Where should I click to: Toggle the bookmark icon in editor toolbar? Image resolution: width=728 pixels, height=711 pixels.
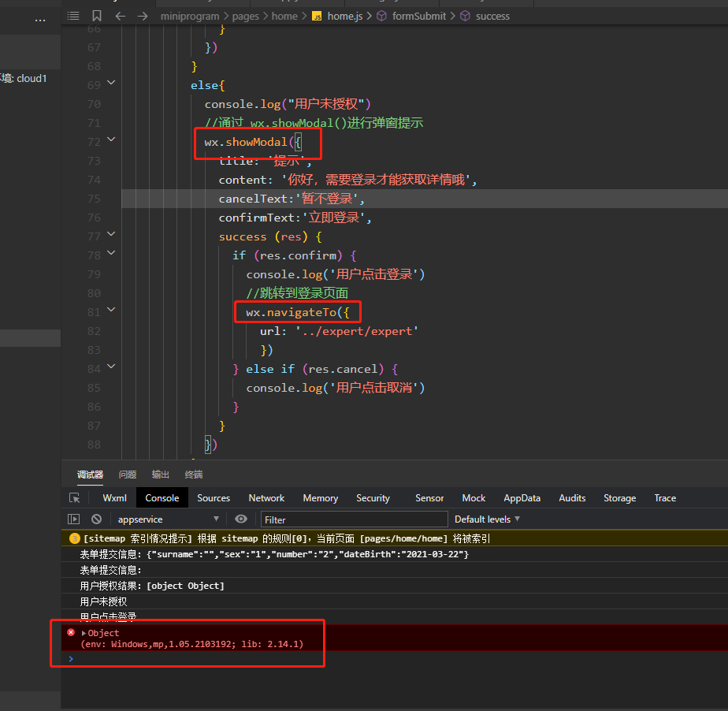pyautogui.click(x=97, y=17)
